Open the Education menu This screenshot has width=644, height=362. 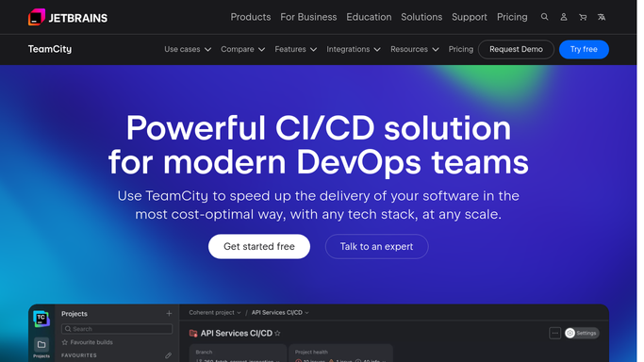[369, 17]
